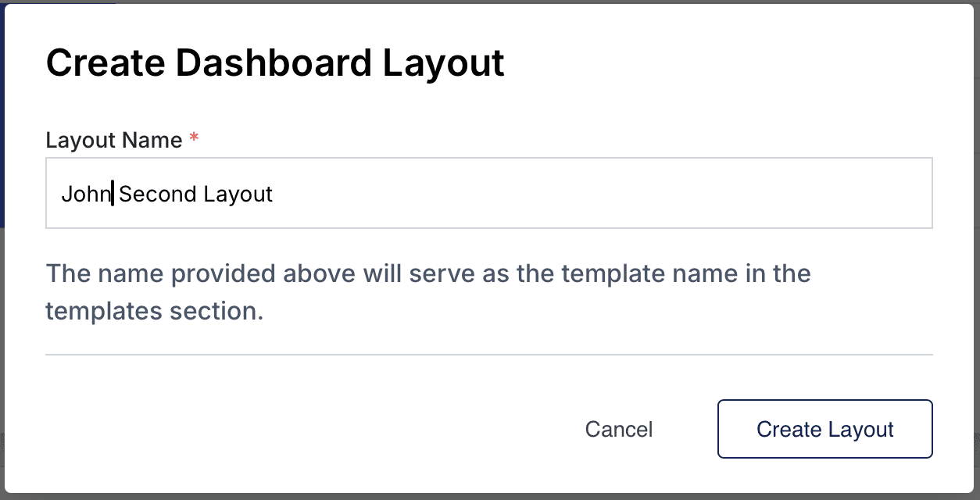Click the helper text about template name
The width and height of the screenshot is (980, 500).
pyautogui.click(x=427, y=274)
